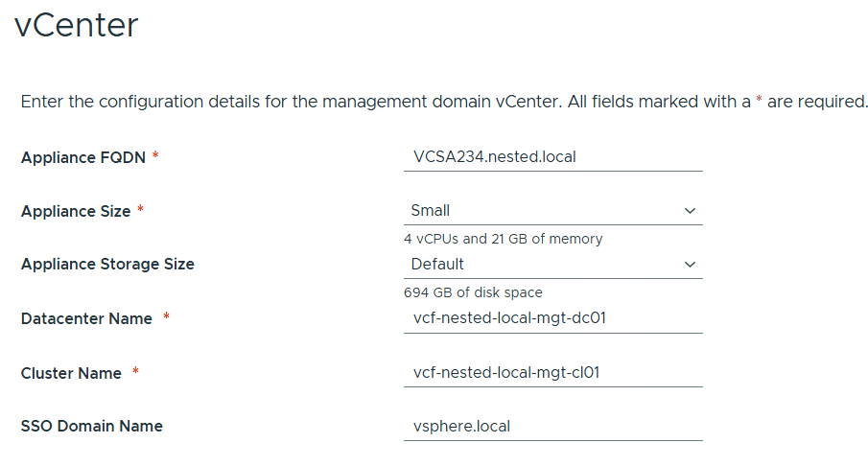Click the vCenter page heading
The height and width of the screenshot is (466, 868).
[x=77, y=25]
